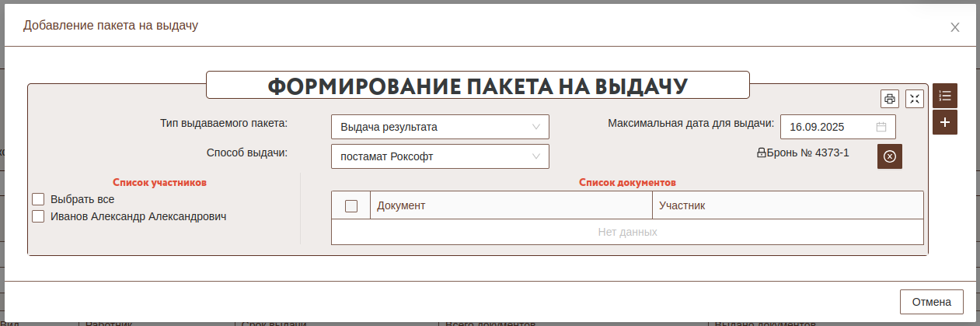Image resolution: width=980 pixels, height=326 pixels.
Task: Expand the Тип выдаваемого пакета dropdown
Action: 440,127
